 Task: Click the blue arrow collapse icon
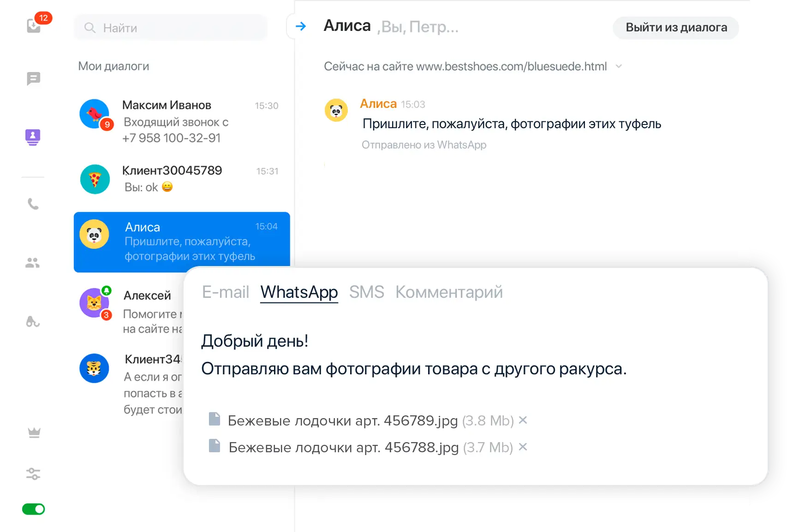[x=301, y=26]
